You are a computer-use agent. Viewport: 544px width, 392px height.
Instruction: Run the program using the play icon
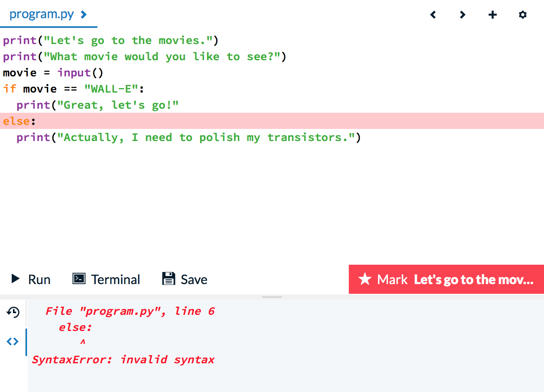[x=15, y=279]
